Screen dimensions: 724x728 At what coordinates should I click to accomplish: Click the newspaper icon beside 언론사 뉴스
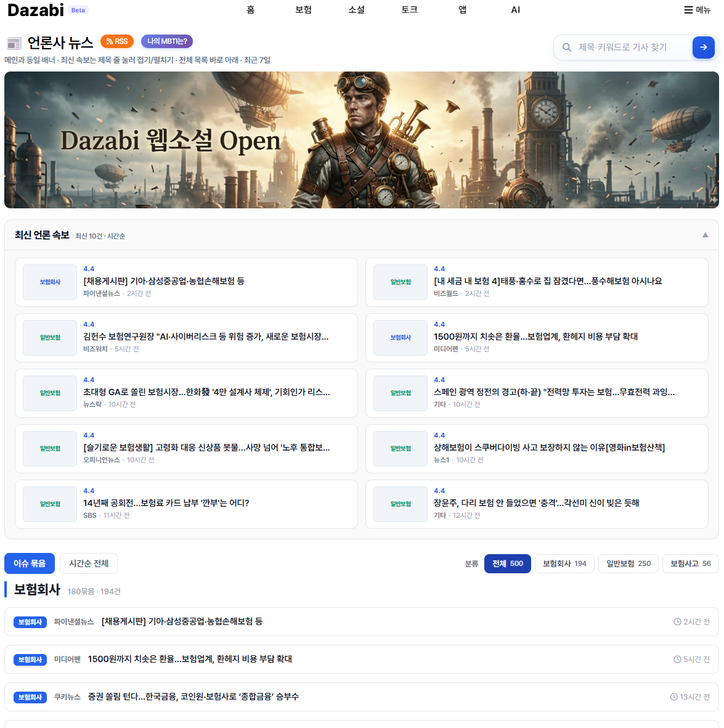(14, 43)
